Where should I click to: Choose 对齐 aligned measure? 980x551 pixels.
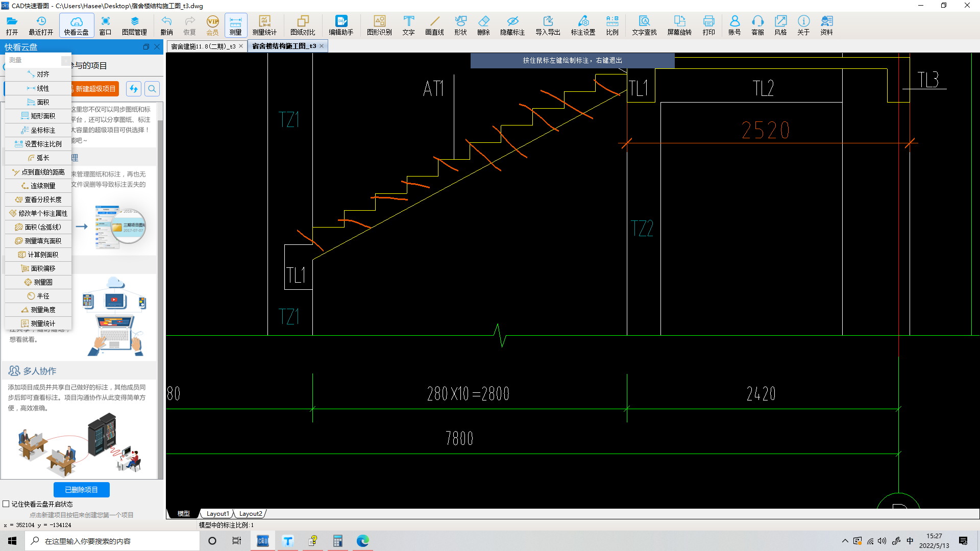(x=38, y=74)
